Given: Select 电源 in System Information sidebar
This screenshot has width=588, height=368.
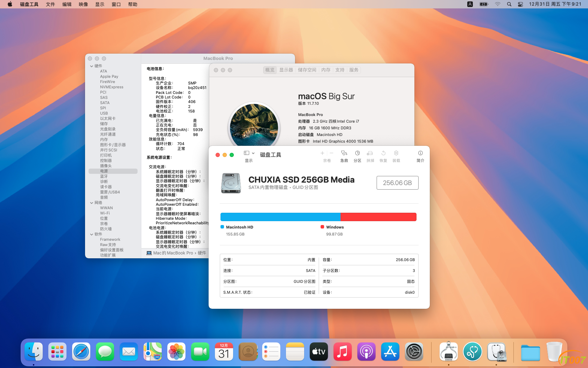Looking at the screenshot, I should point(113,171).
